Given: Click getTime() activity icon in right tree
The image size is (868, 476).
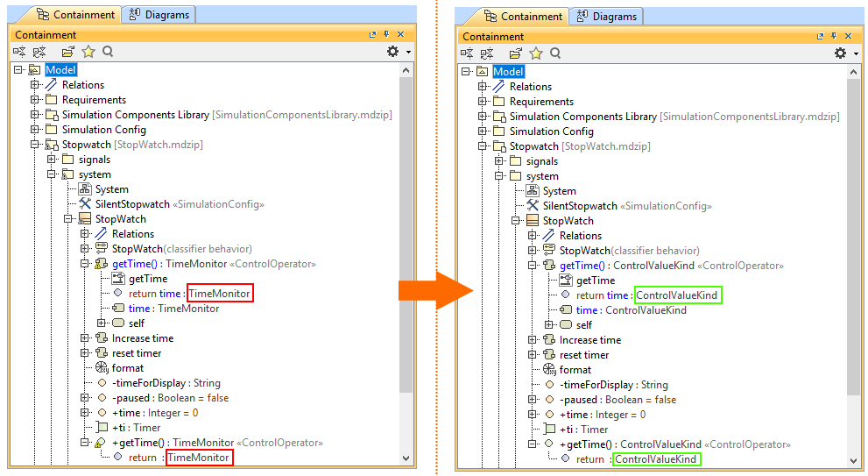Looking at the screenshot, I should click(548, 266).
